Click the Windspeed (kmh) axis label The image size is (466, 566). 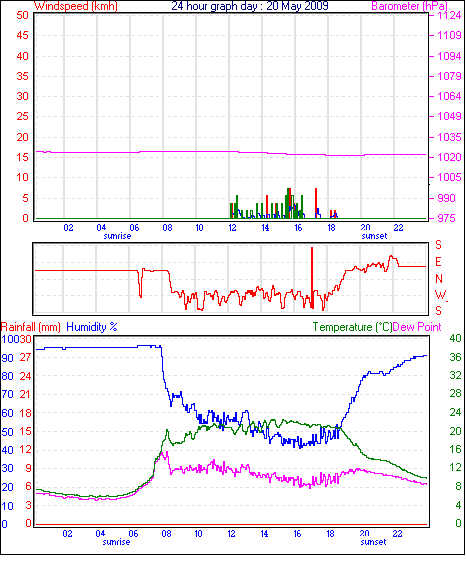tap(75, 6)
